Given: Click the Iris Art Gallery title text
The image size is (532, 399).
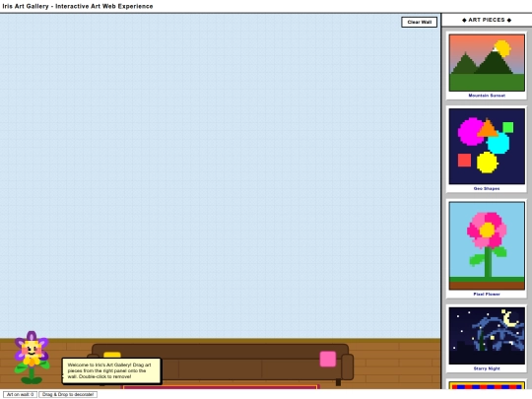Looking at the screenshot, I should (x=78, y=6).
